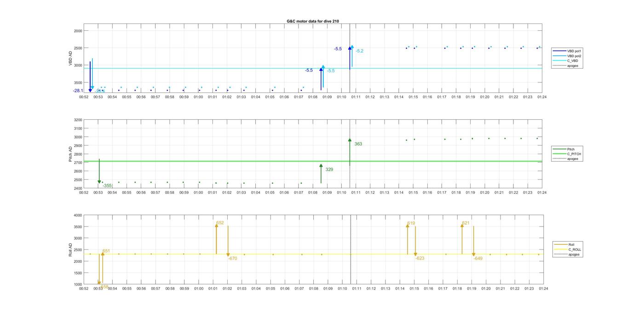Viewport: 644px width, 319px height.
Task: Click the green '363' value label
Action: tap(358, 144)
